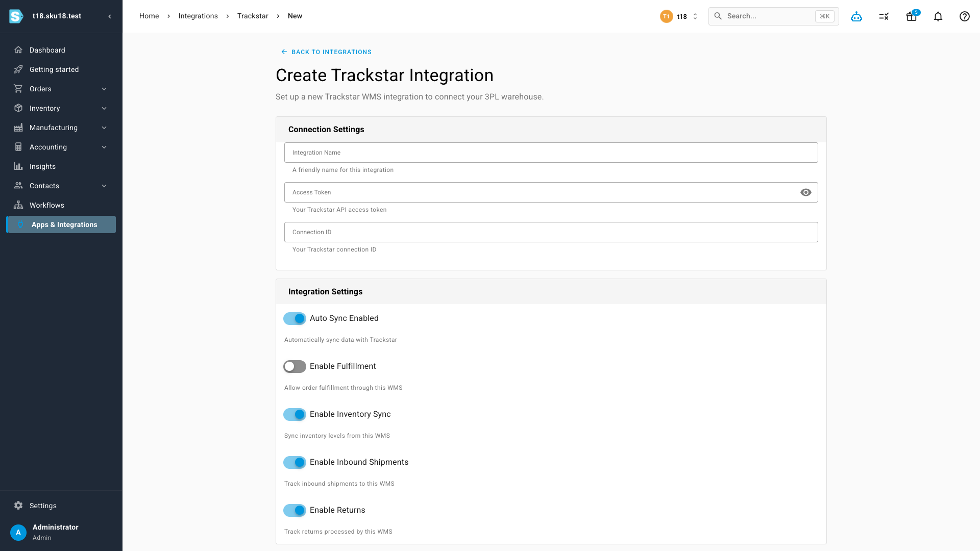Focus the top Search box
The image size is (980, 551).
[774, 16]
